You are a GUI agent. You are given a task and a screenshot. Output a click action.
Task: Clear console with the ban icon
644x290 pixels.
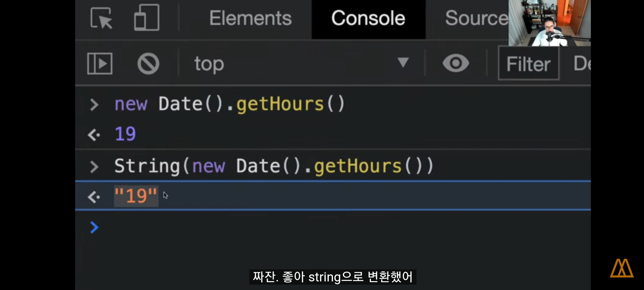[148, 64]
